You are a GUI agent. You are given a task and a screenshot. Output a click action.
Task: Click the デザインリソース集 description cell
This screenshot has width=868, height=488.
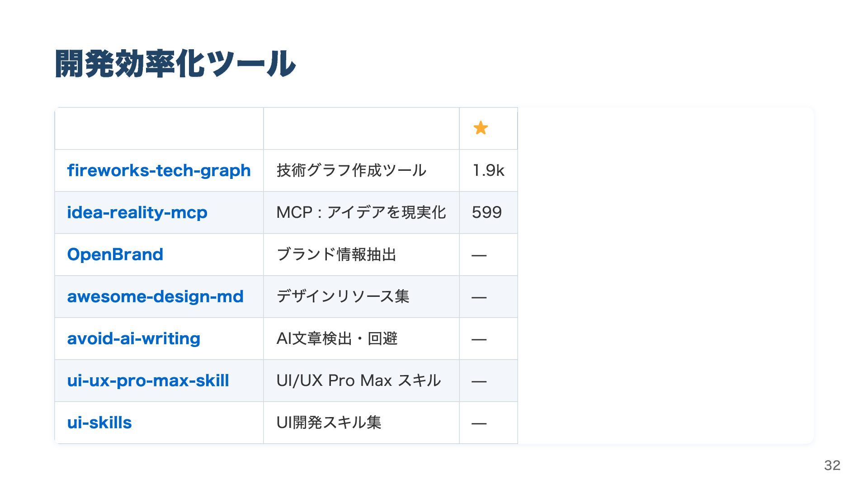coord(343,296)
